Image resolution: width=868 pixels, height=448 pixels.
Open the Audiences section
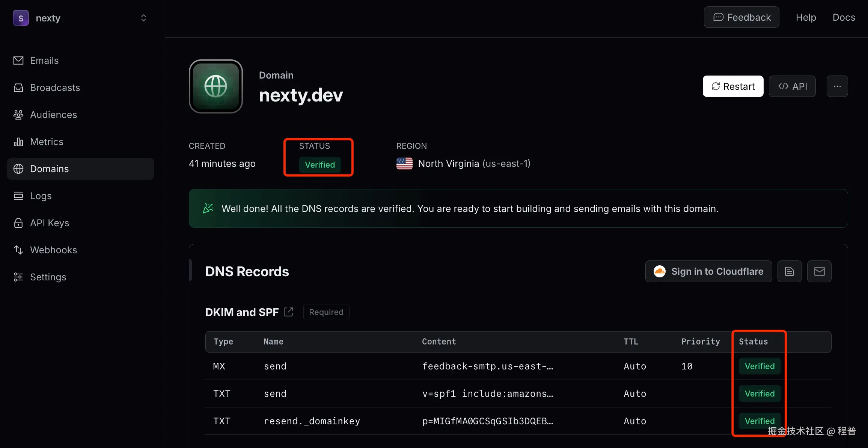click(53, 115)
